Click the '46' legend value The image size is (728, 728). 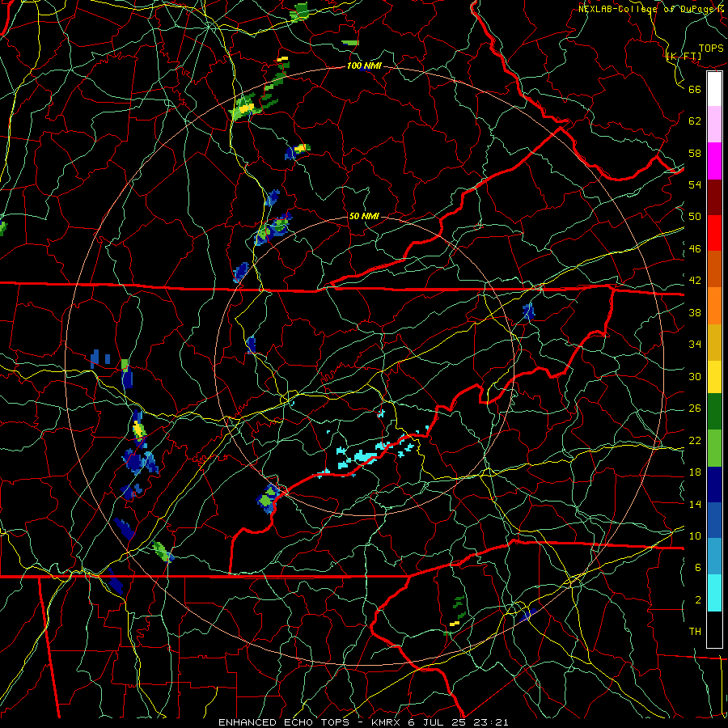tap(695, 249)
